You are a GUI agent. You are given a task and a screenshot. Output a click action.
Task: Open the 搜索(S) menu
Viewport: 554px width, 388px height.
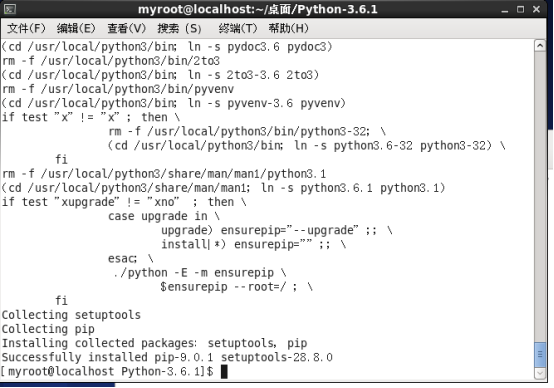click(179, 28)
